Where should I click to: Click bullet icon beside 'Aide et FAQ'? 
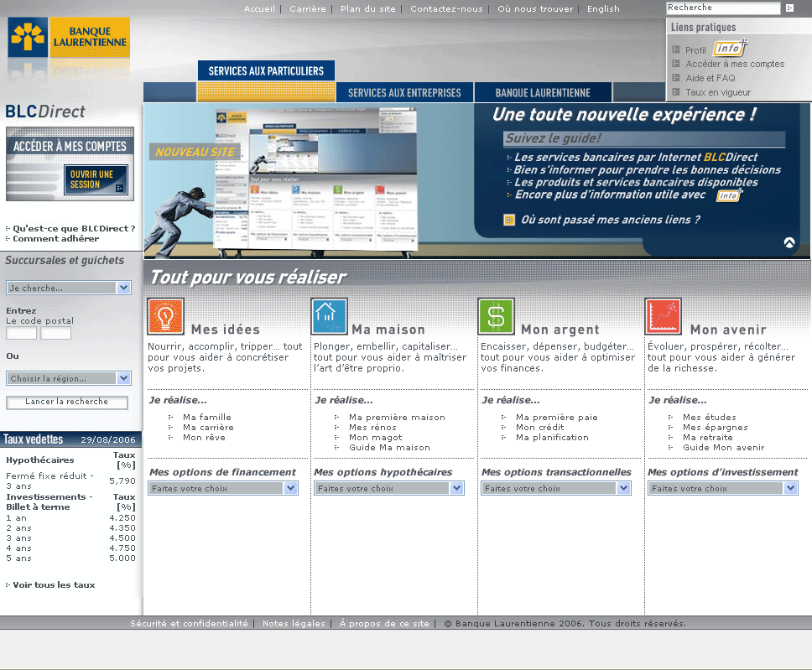coord(675,78)
